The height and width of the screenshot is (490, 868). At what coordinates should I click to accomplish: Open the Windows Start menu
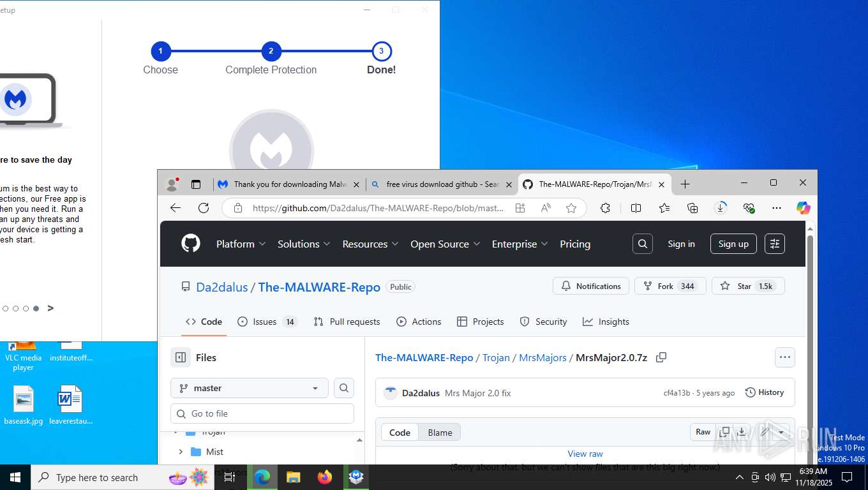pos(15,477)
